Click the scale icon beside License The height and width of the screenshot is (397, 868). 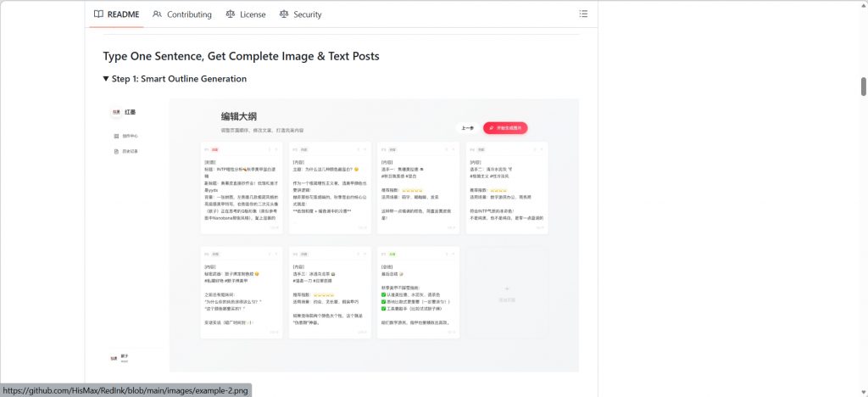tap(231, 14)
